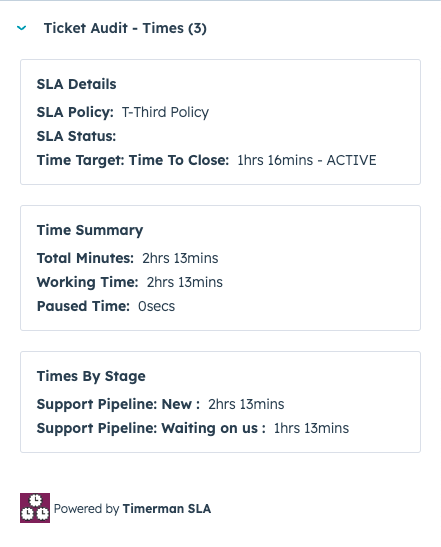Select the 1hrs 16mins - ACTIVE value
The height and width of the screenshot is (547, 441).
307,160
